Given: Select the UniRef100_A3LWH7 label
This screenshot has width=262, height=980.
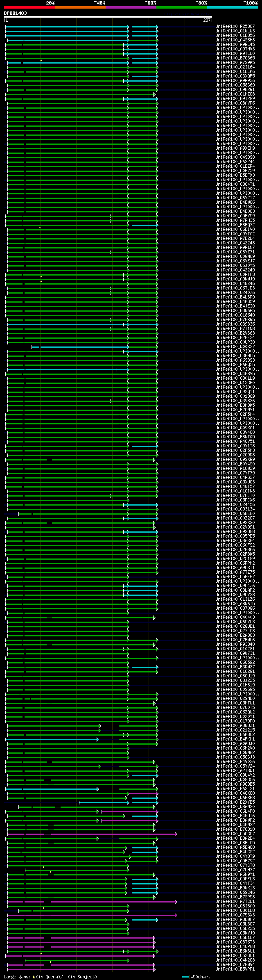Looking at the screenshot, I should (235, 920).
